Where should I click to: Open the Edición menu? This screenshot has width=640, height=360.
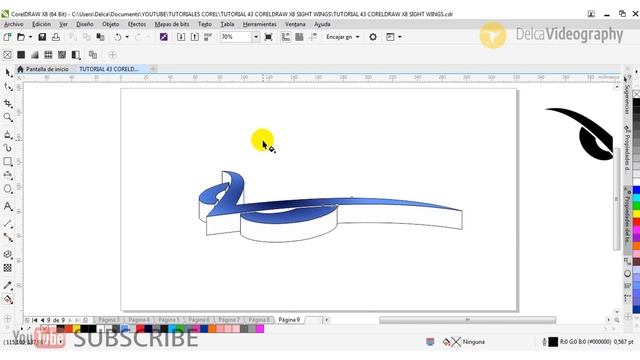[41, 24]
